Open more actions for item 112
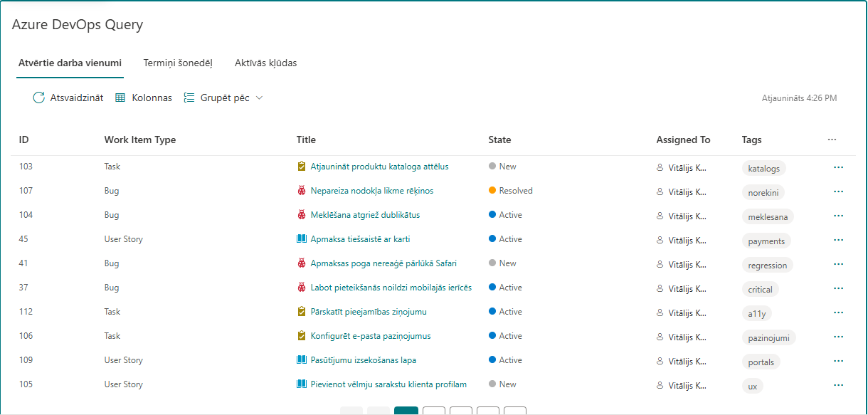This screenshot has height=415, width=868. [838, 312]
